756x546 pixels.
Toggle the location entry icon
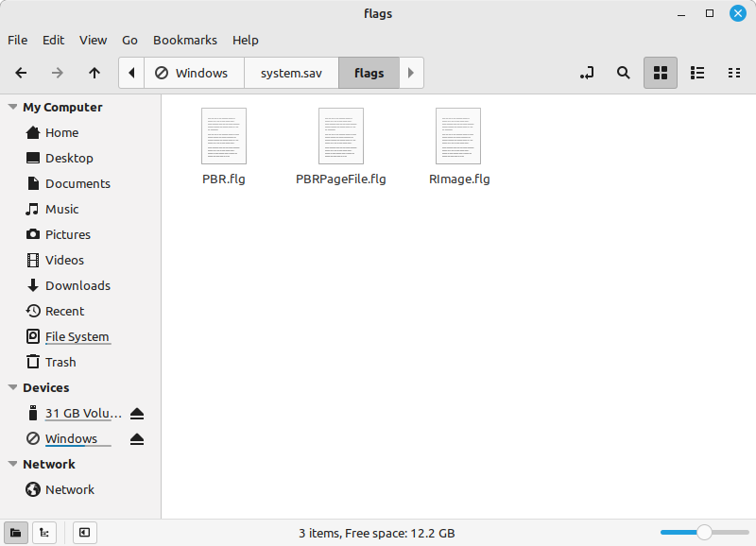pos(587,73)
